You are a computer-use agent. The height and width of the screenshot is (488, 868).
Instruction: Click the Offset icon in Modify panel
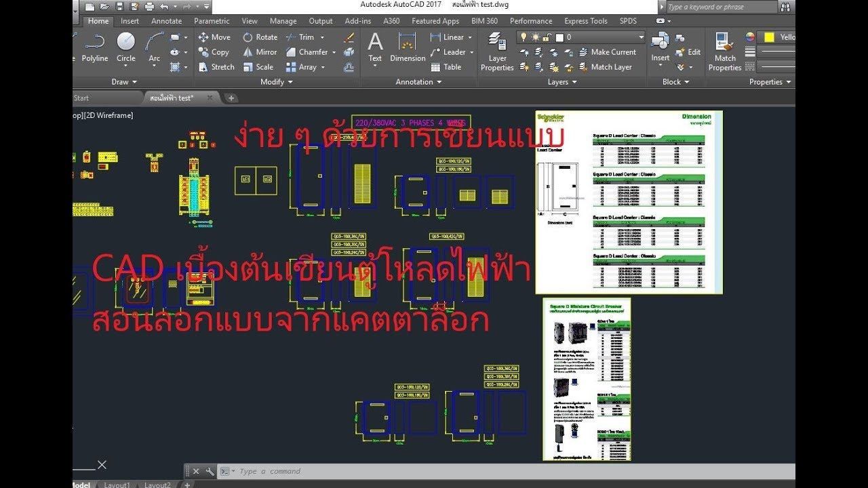point(349,67)
